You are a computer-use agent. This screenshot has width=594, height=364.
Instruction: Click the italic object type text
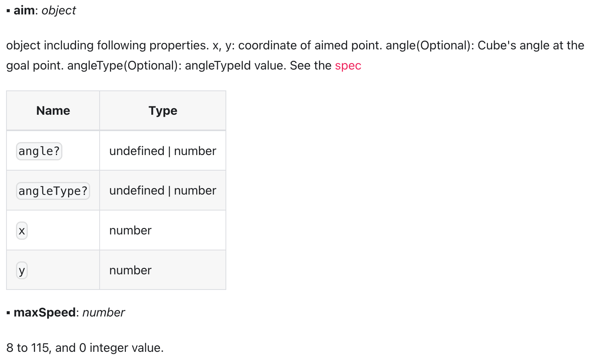(x=59, y=10)
